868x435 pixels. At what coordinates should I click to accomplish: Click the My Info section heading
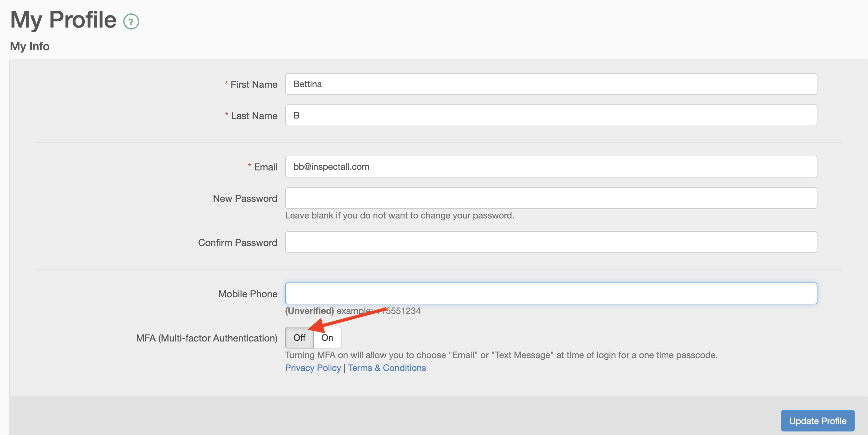coord(30,46)
